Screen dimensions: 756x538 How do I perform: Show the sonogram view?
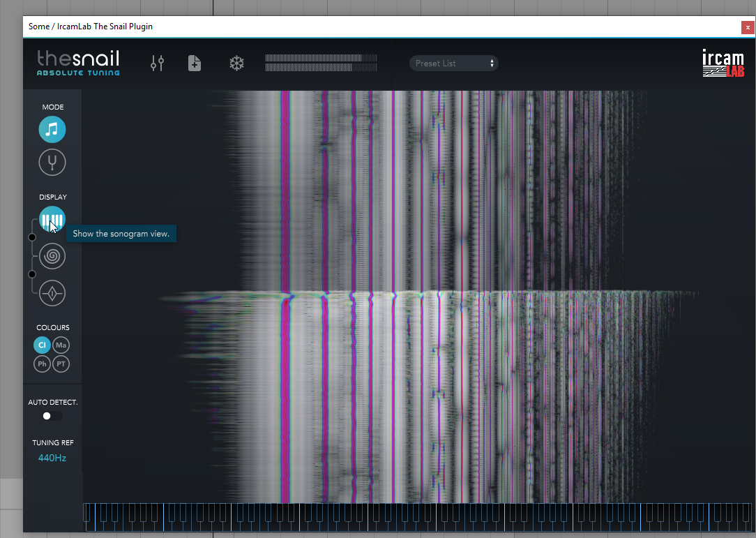tap(52, 221)
